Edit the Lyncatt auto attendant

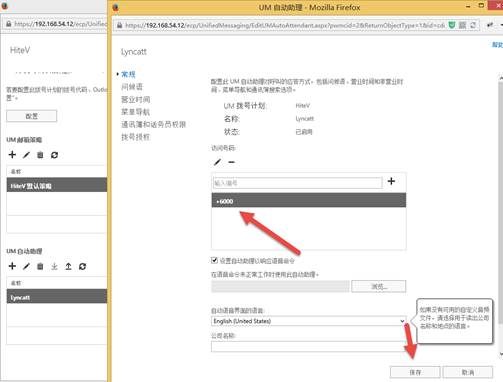[26, 266]
